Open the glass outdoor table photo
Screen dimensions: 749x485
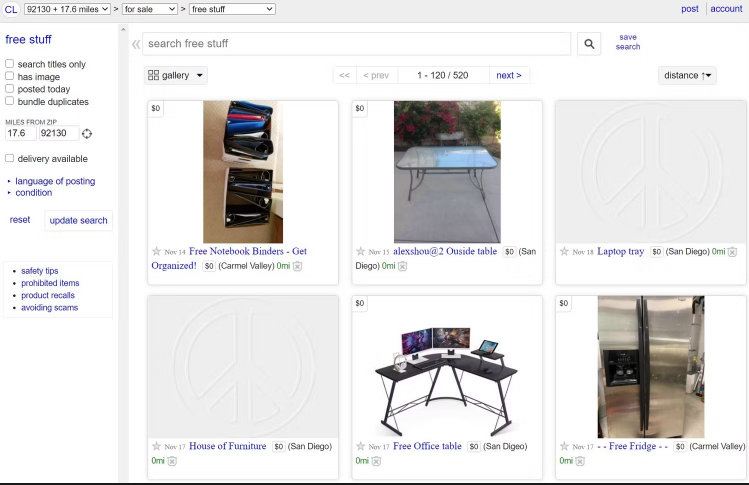click(x=447, y=172)
